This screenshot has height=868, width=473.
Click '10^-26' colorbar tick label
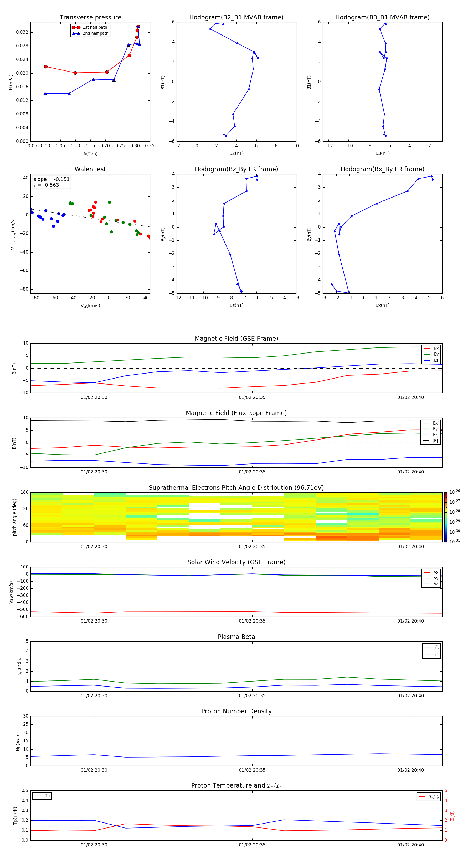click(455, 492)
